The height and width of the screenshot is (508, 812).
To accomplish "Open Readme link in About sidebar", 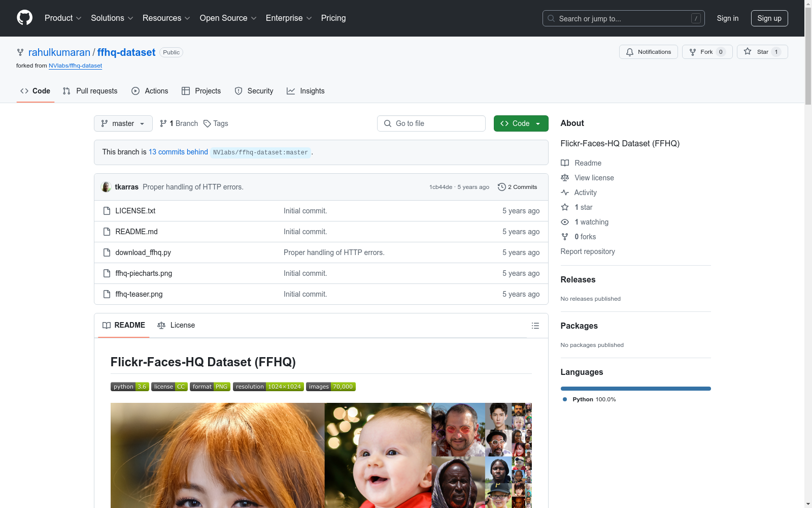I will click(581, 163).
